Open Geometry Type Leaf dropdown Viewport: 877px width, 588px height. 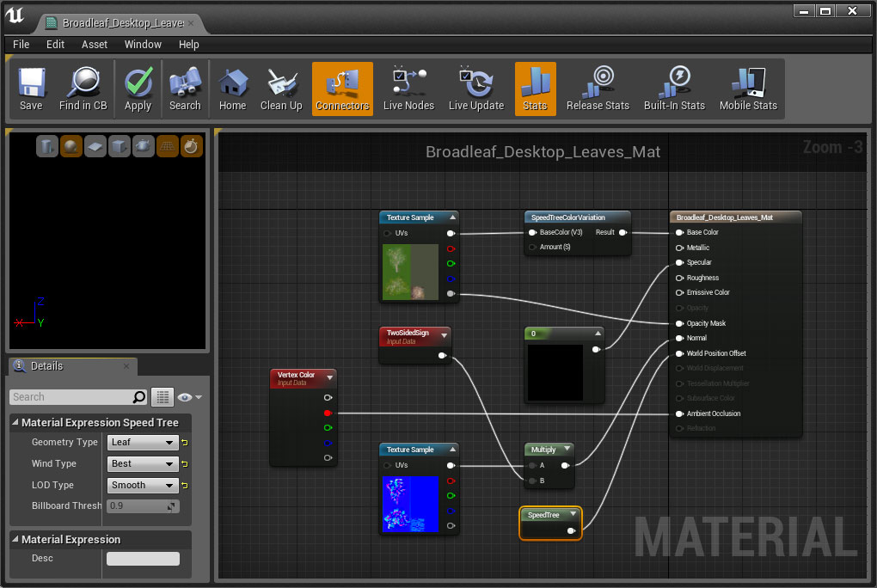coord(143,442)
